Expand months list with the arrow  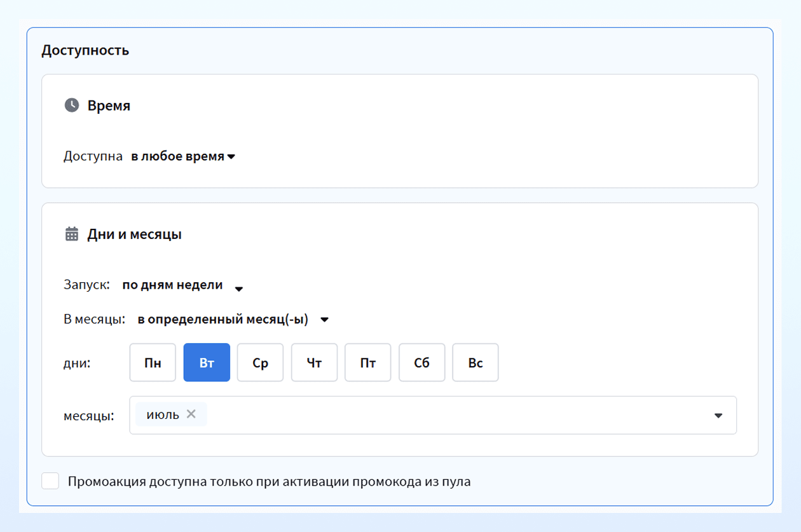(x=718, y=416)
